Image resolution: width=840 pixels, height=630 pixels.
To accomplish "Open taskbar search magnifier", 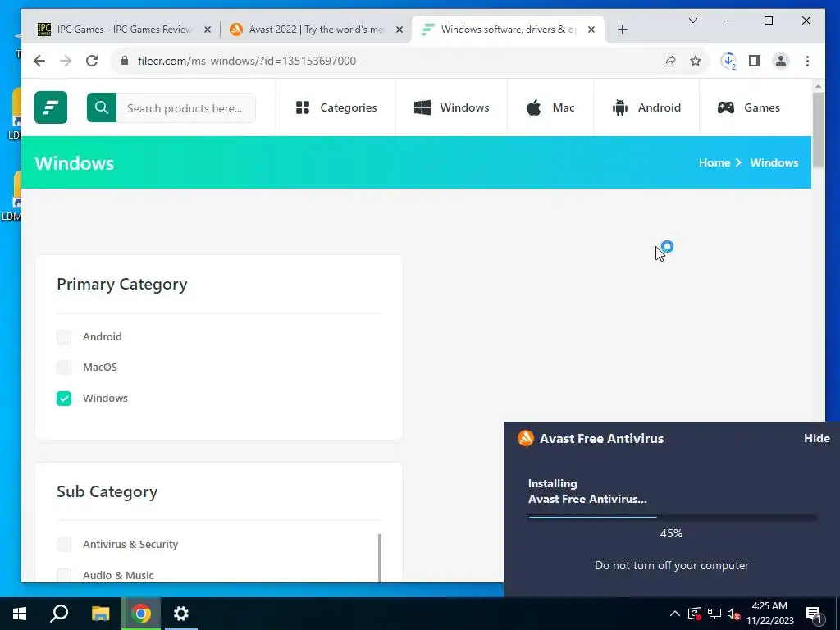I will 59,614.
